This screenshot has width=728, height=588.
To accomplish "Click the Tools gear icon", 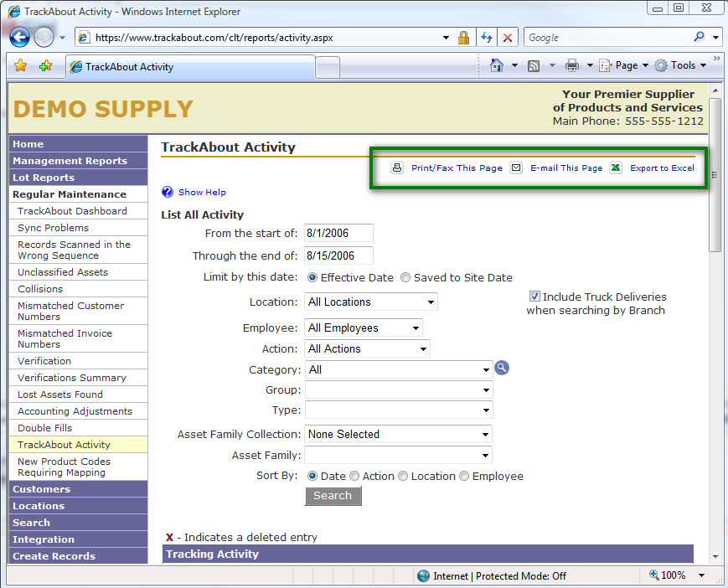I will click(661, 66).
